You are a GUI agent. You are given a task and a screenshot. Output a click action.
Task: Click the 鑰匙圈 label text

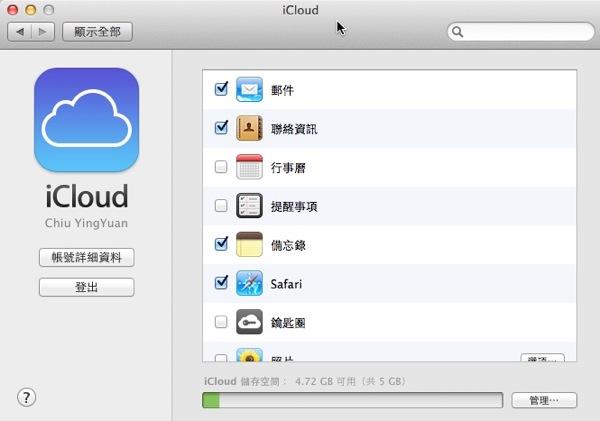point(288,323)
